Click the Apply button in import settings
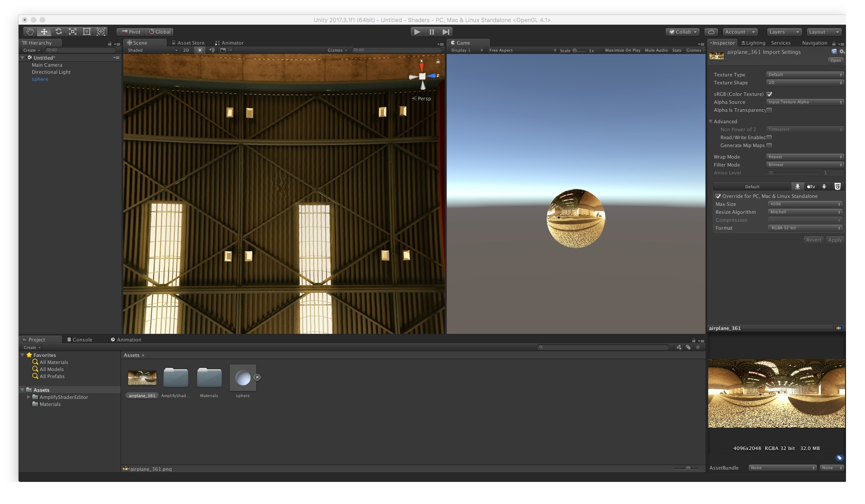The height and width of the screenshot is (504, 865). (x=835, y=239)
